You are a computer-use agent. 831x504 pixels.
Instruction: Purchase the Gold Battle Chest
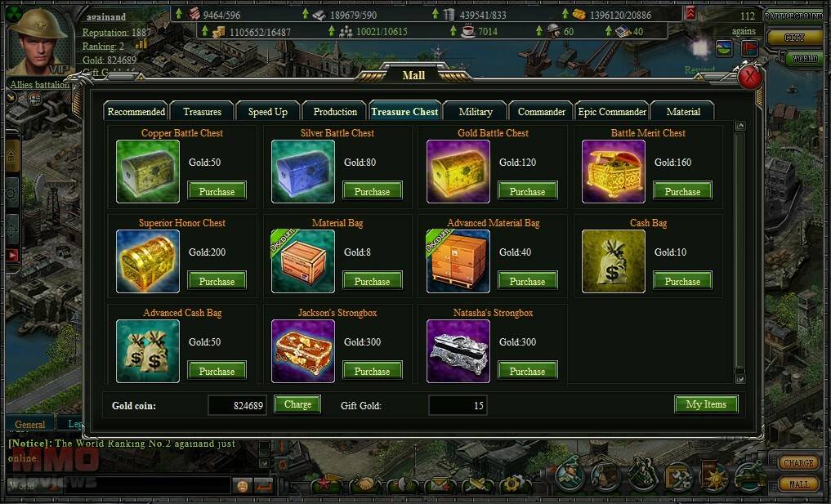[x=527, y=191]
